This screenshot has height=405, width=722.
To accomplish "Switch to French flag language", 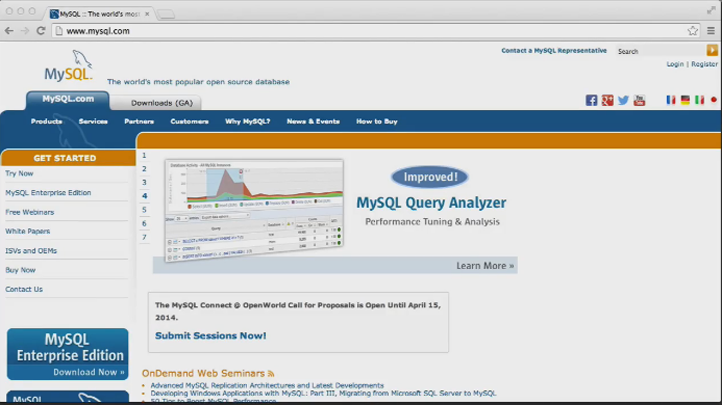I will (671, 100).
